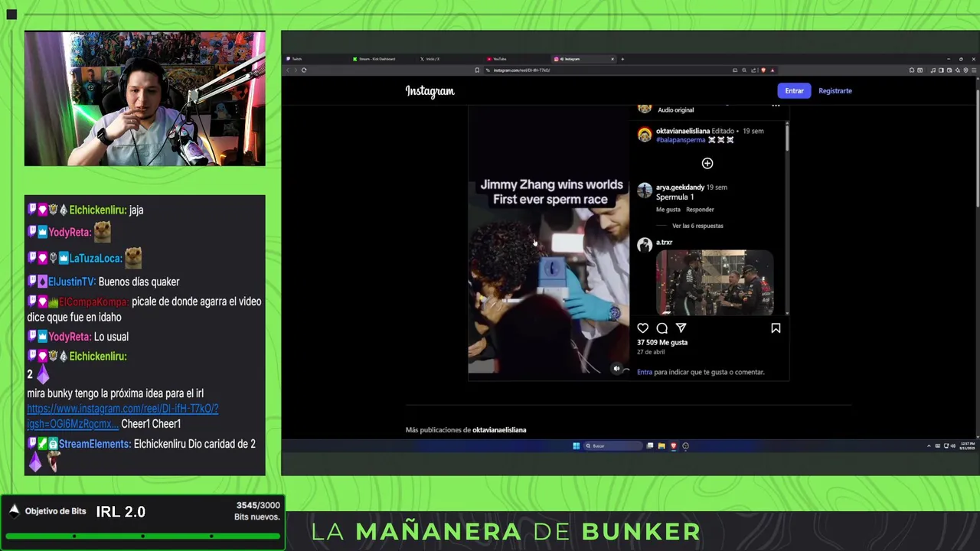Viewport: 980px width, 551px height.
Task: Bookmark the page in the address bar
Action: pyautogui.click(x=477, y=70)
